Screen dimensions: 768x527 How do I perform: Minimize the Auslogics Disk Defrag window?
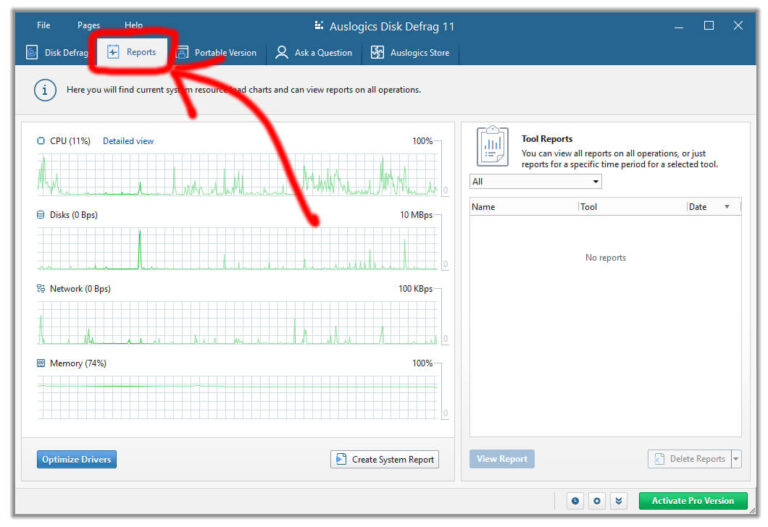679,26
